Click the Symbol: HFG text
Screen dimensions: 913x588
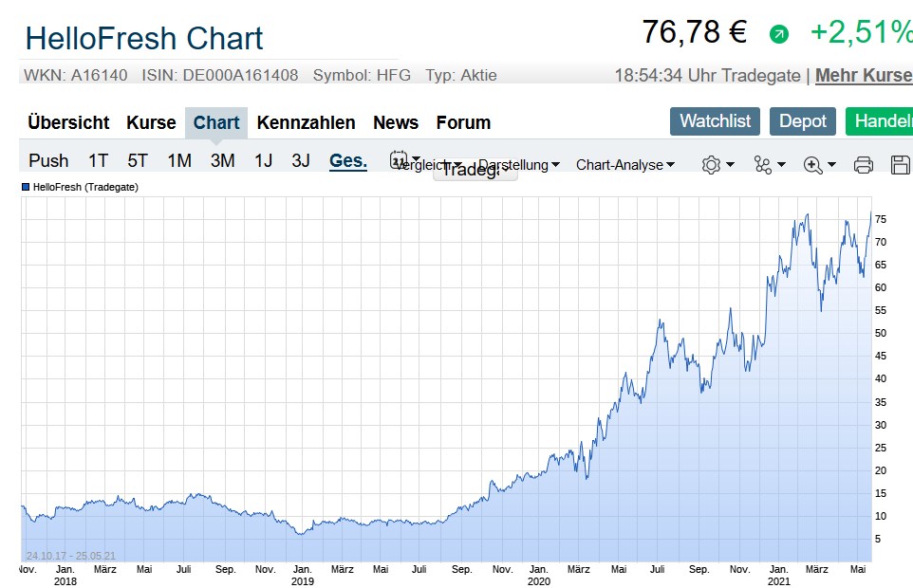362,75
